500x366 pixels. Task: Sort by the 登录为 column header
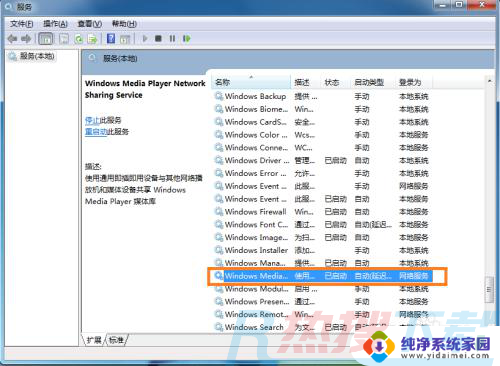point(414,82)
